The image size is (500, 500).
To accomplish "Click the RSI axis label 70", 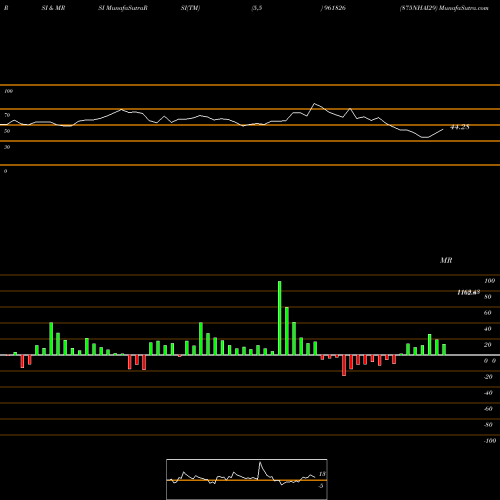I will [x=7, y=115].
